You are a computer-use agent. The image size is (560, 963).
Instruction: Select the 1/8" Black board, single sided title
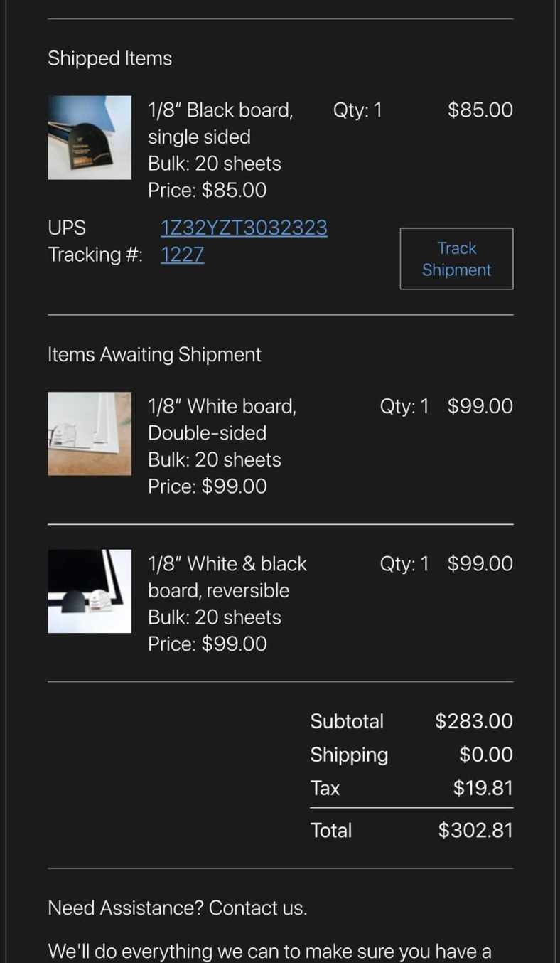(220, 123)
